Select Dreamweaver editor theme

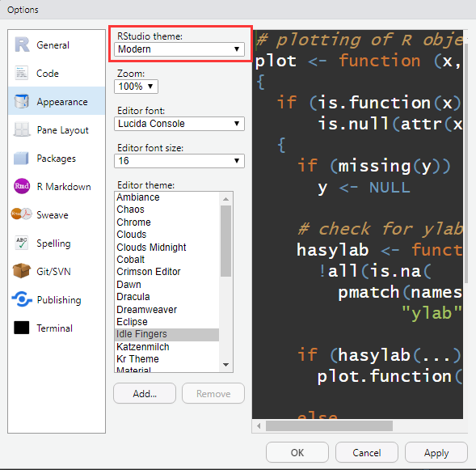pyautogui.click(x=166, y=309)
